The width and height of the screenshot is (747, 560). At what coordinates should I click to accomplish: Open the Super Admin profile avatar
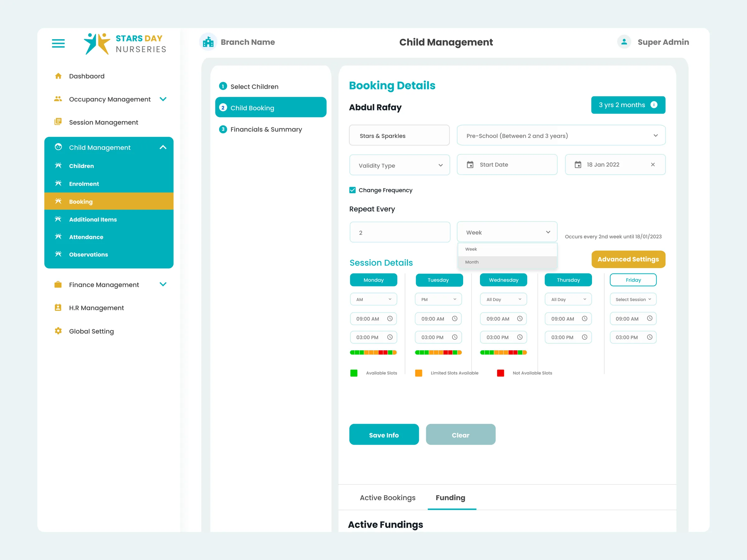[624, 42]
